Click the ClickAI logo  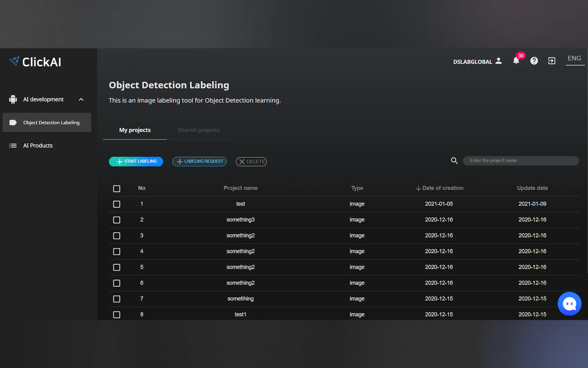pos(35,62)
